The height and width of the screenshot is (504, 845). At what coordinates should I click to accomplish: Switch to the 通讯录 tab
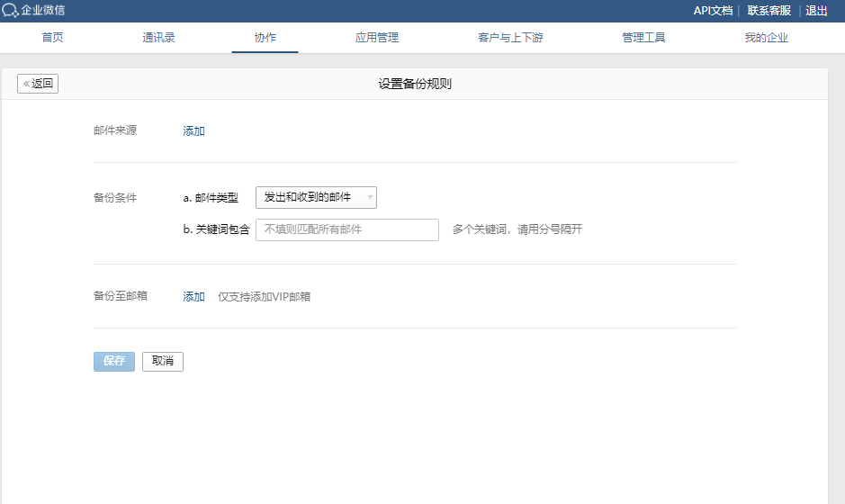tap(158, 38)
